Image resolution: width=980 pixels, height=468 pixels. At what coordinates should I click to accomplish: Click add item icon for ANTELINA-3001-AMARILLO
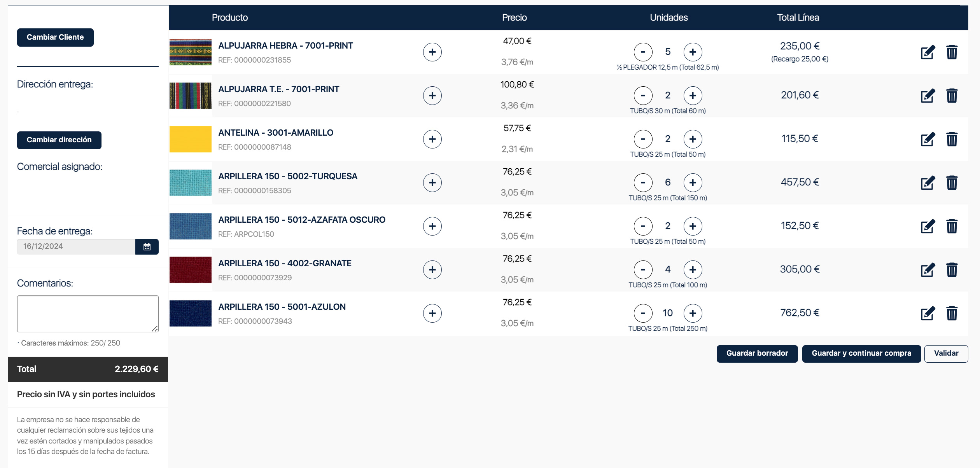(433, 139)
